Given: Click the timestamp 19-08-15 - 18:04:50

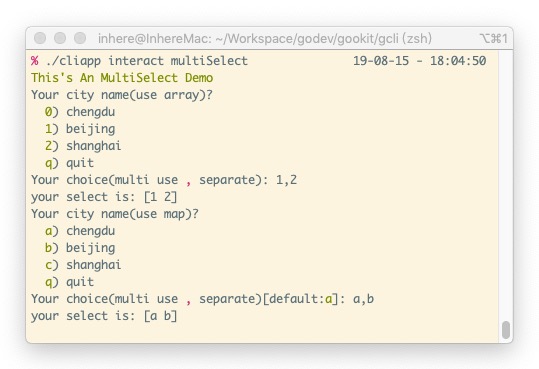Looking at the screenshot, I should (419, 61).
